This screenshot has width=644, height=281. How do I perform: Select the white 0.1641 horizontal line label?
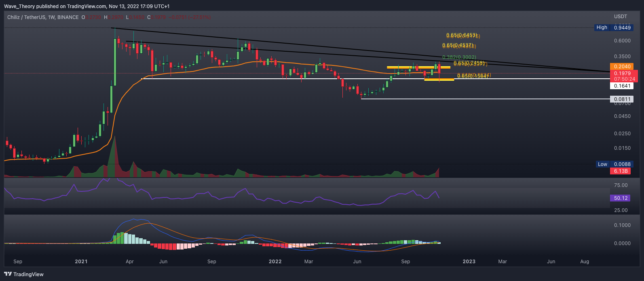[x=621, y=86]
